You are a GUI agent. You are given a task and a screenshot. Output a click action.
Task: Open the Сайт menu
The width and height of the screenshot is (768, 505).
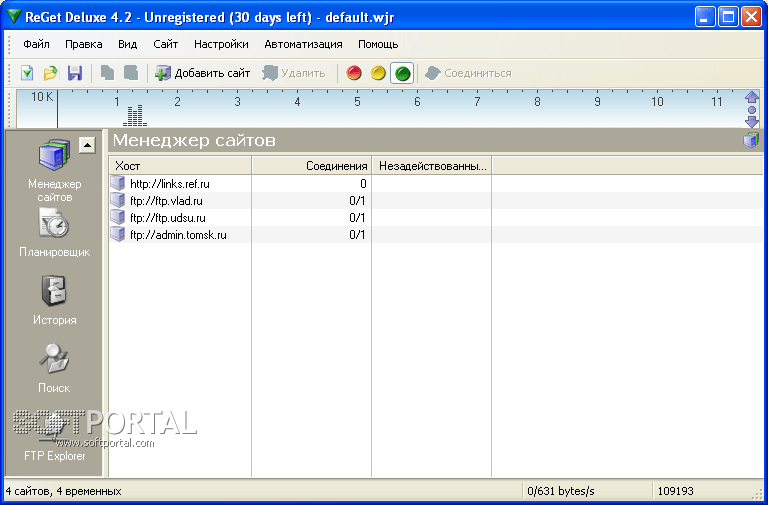click(x=166, y=44)
